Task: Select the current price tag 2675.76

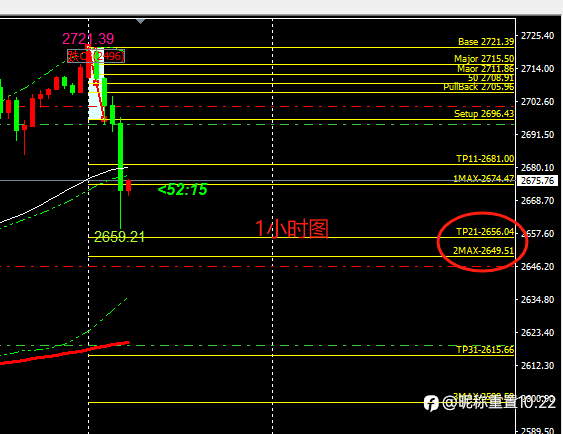Action: coord(537,180)
